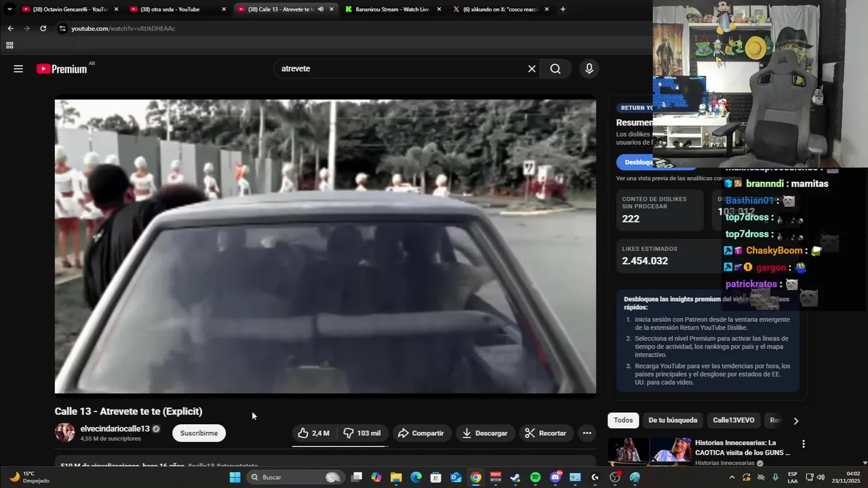Open the elvecindariocalle13 channel avatar
This screenshot has height=488, width=868.
65,432
